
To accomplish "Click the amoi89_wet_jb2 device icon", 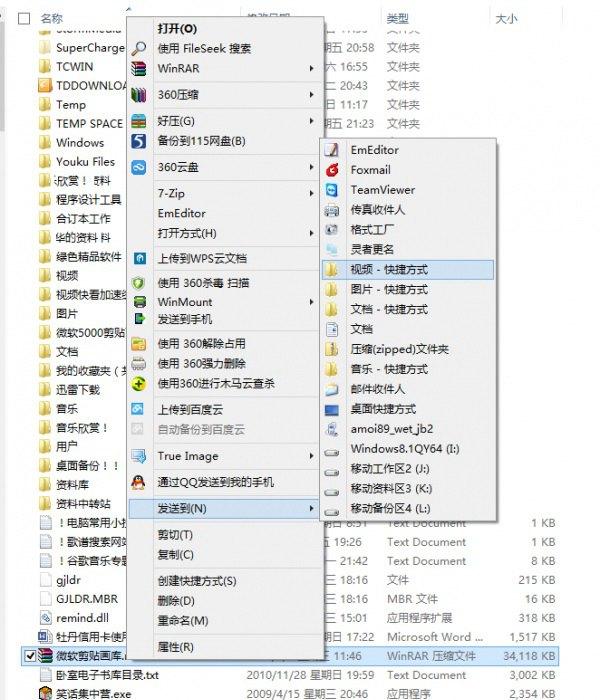I will point(331,429).
